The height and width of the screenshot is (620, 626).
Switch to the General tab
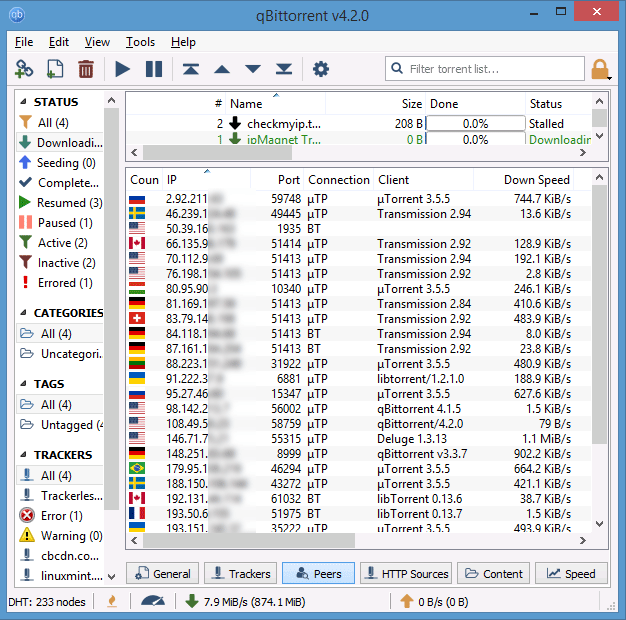(x=162, y=574)
